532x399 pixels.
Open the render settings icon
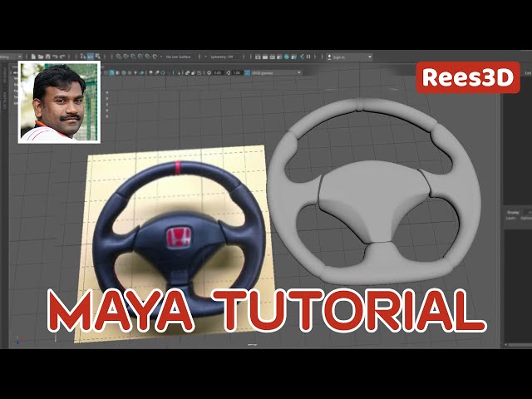coord(279,57)
